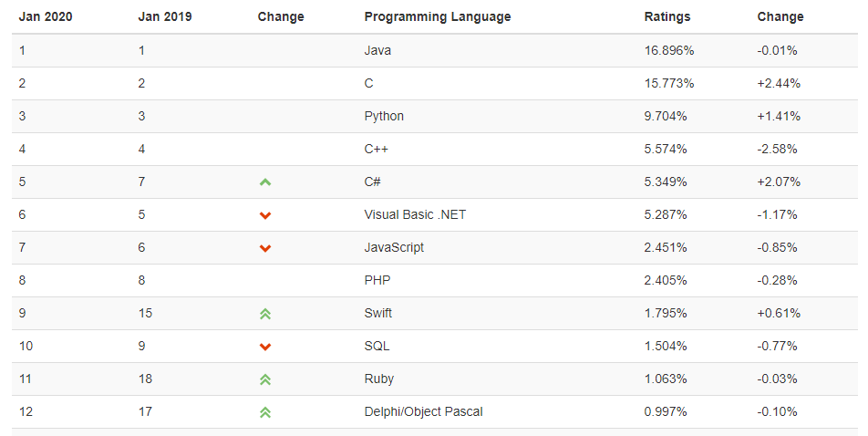This screenshot has width=868, height=436.
Task: Click the 0.997% rating for Delphi
Action: (x=666, y=411)
